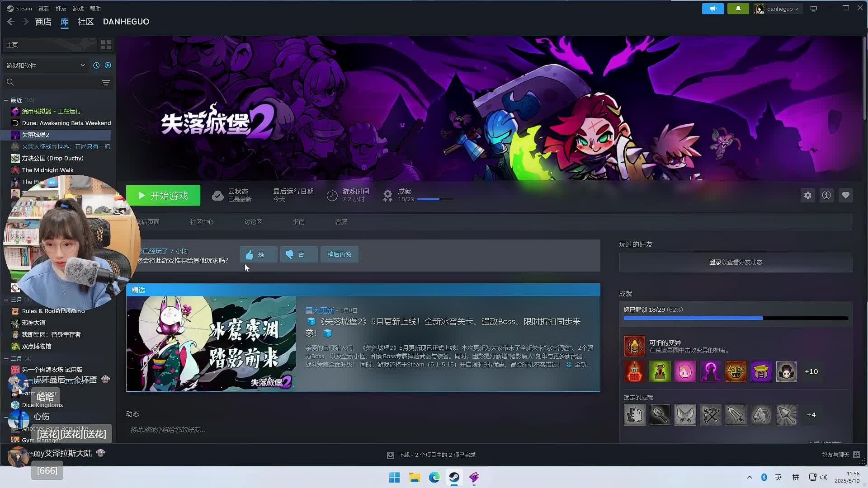Open 指南 tab

click(298, 222)
